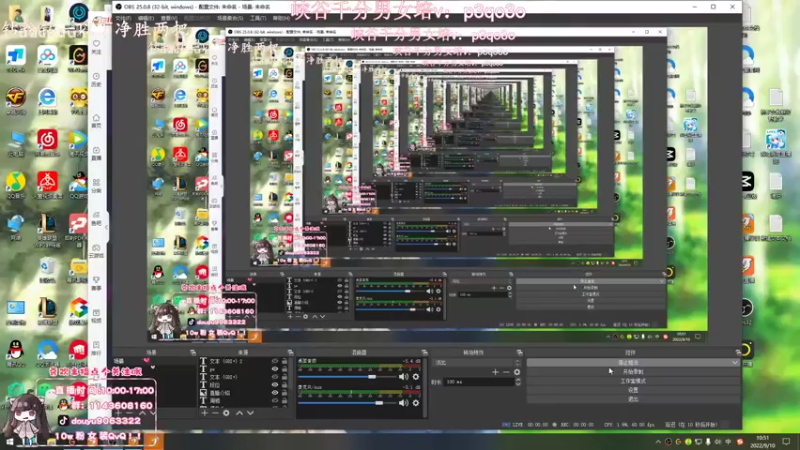The width and height of the screenshot is (800, 450).
Task: Toggle visibility of fourth source row
Action: tap(275, 385)
